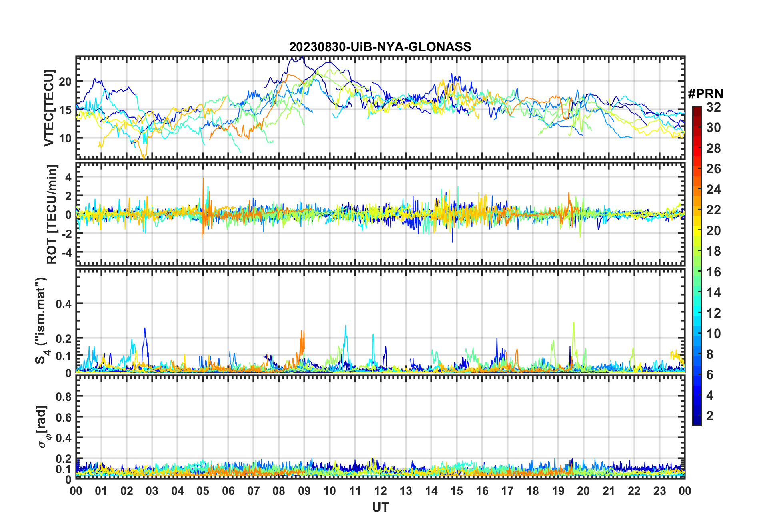Select colorbar tick label 22
Screen dimensions: 761x532
[713, 210]
